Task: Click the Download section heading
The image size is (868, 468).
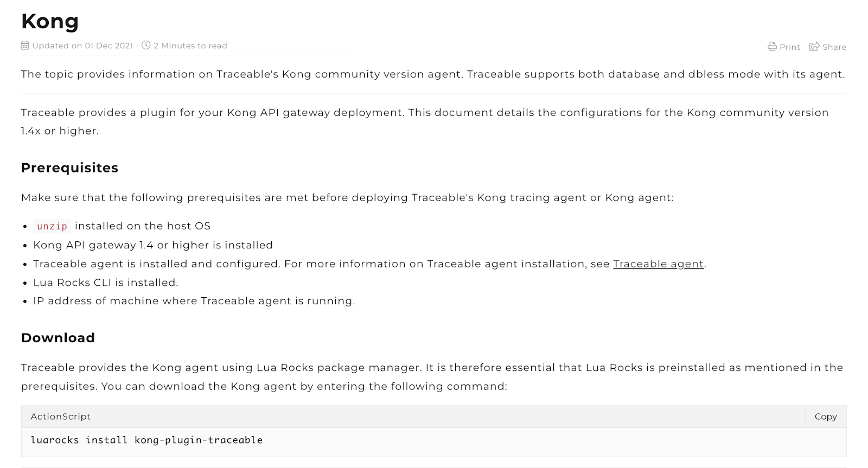Action: click(58, 338)
